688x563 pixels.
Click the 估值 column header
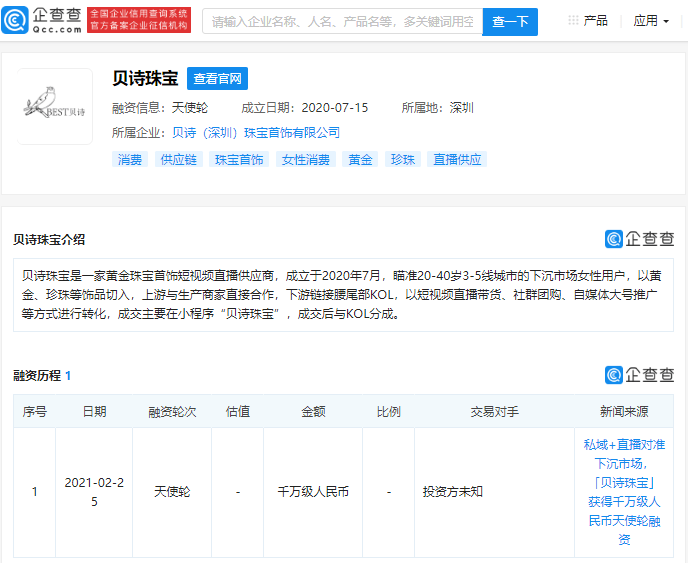(238, 411)
